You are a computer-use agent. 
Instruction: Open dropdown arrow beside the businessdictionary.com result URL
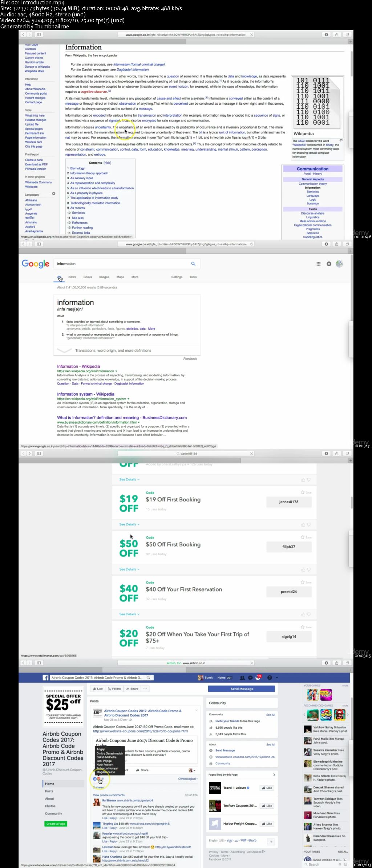click(x=139, y=422)
